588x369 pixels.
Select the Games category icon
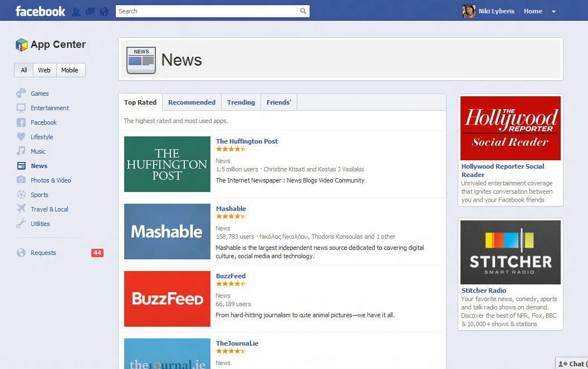pos(21,93)
